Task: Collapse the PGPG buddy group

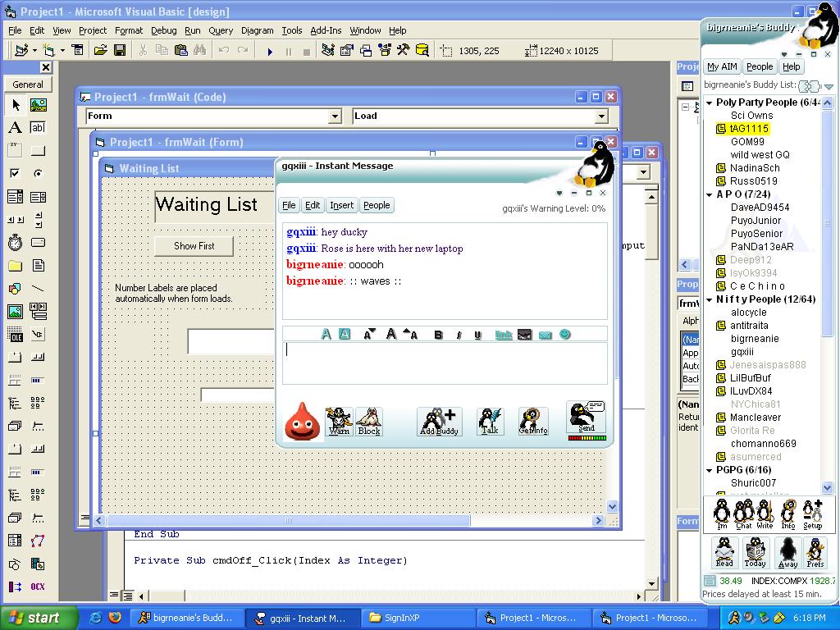Action: click(710, 470)
